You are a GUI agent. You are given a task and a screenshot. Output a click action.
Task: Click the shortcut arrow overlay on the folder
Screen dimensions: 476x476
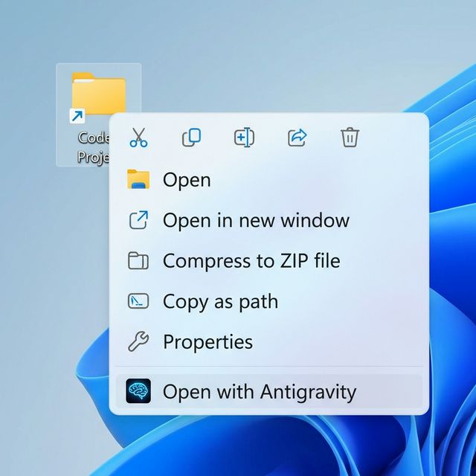point(77,116)
